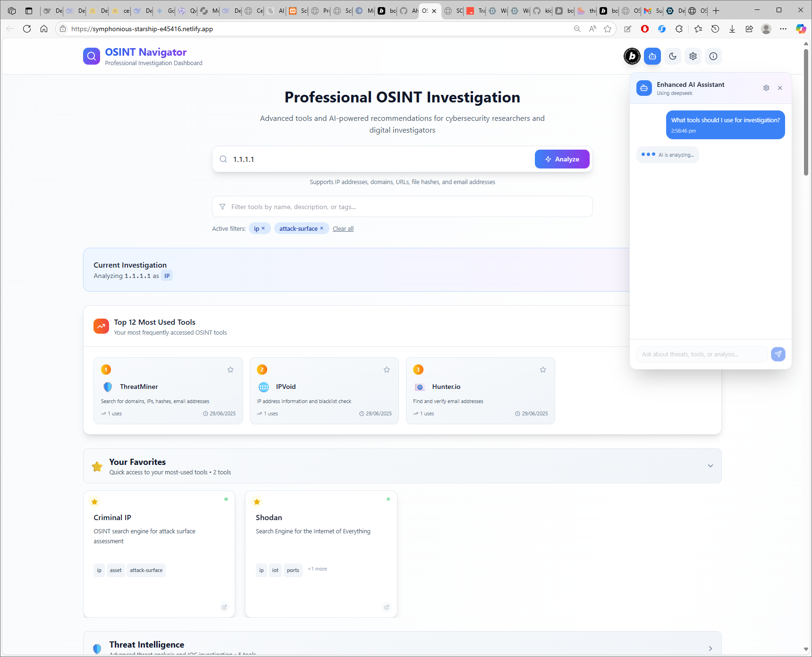The image size is (812, 657).
Task: Remove the ip active filter
Action: (x=263, y=228)
